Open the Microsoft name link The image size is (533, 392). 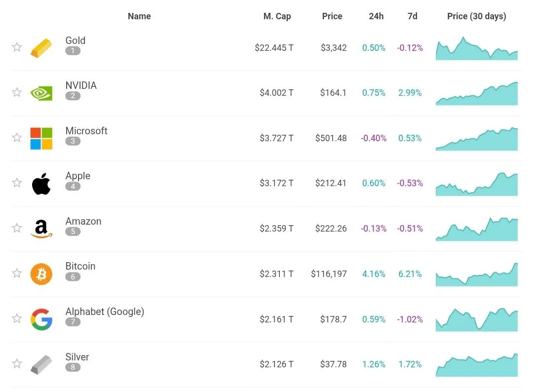point(86,131)
